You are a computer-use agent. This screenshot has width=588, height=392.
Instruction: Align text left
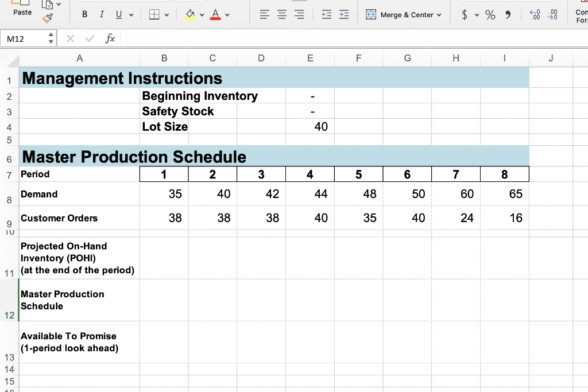pyautogui.click(x=264, y=14)
